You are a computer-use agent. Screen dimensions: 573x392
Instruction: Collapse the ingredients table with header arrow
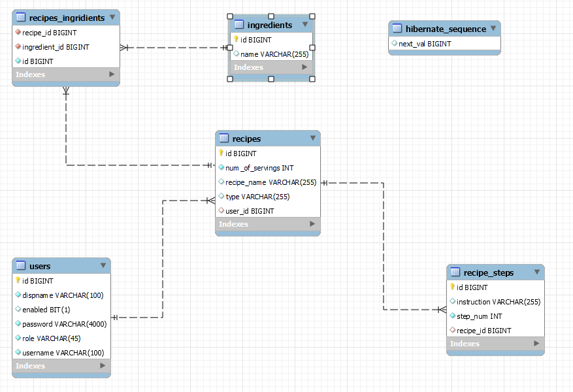[x=305, y=24]
